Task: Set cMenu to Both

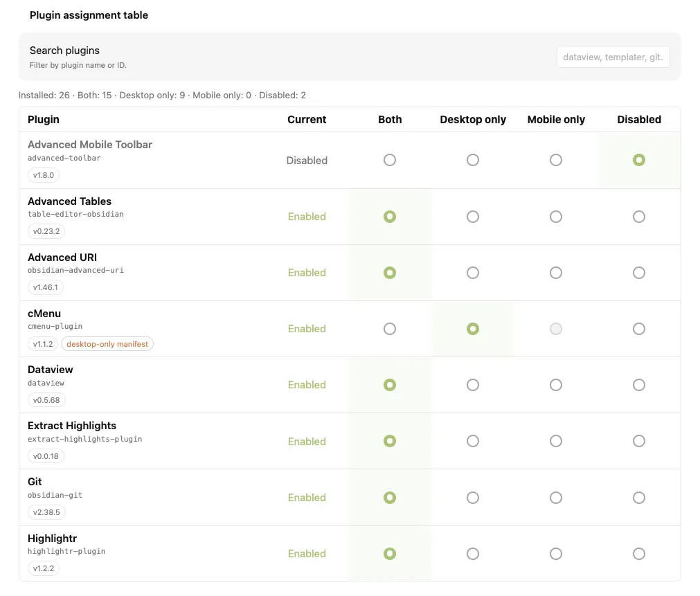Action: [390, 329]
